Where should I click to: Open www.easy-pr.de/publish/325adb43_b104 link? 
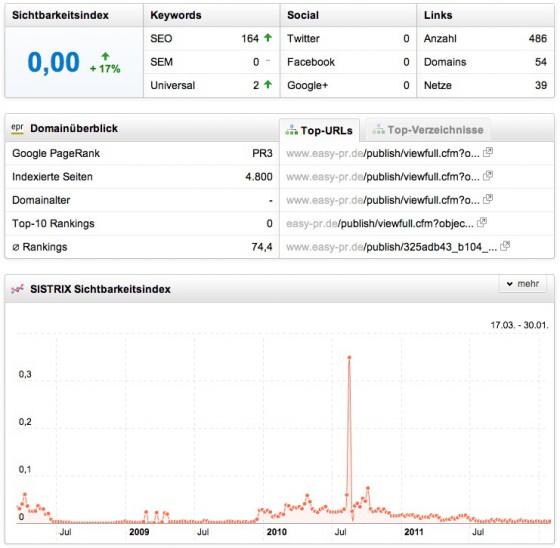click(392, 247)
